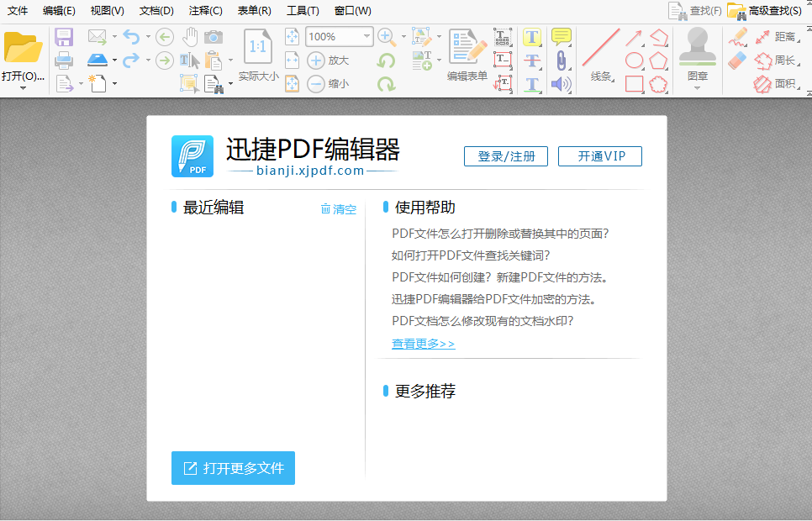
Task: Open the 编辑(E) menu
Action: point(59,10)
